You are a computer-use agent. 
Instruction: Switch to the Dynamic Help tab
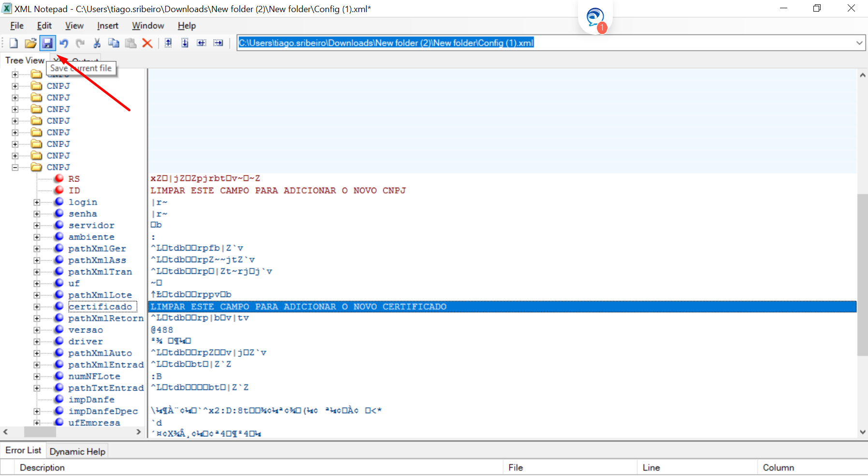(77, 451)
